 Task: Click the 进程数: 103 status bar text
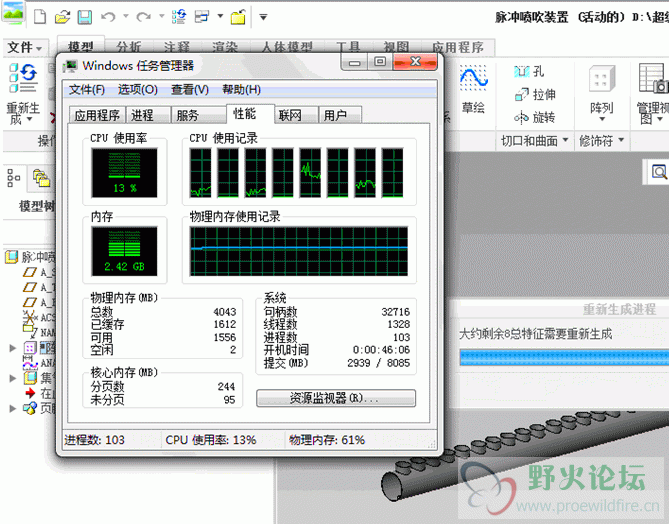94,440
